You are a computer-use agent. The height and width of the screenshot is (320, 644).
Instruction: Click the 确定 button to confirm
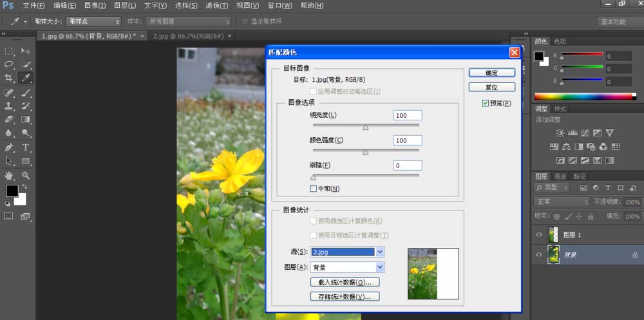click(492, 73)
